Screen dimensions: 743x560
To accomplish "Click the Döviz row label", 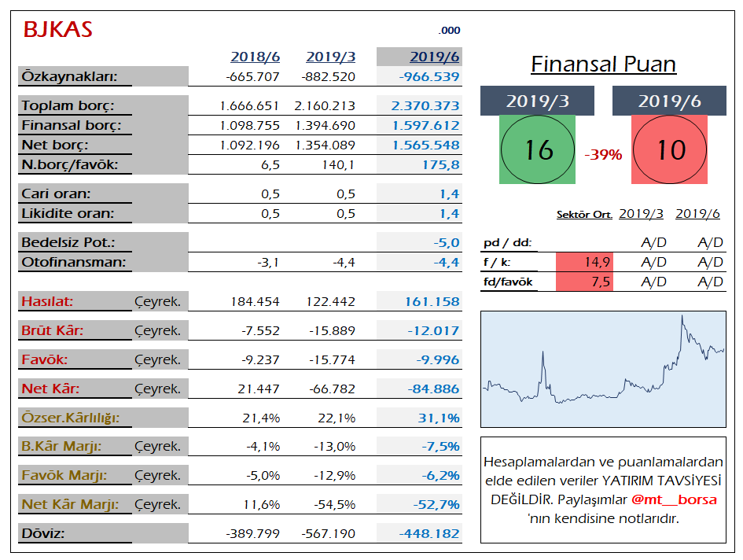I will (x=42, y=533).
